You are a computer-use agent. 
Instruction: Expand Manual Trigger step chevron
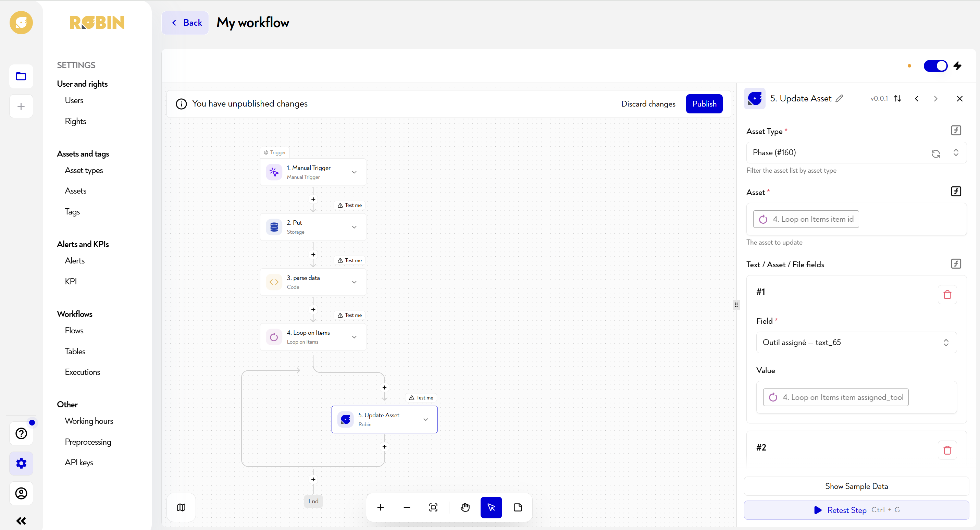pos(354,172)
